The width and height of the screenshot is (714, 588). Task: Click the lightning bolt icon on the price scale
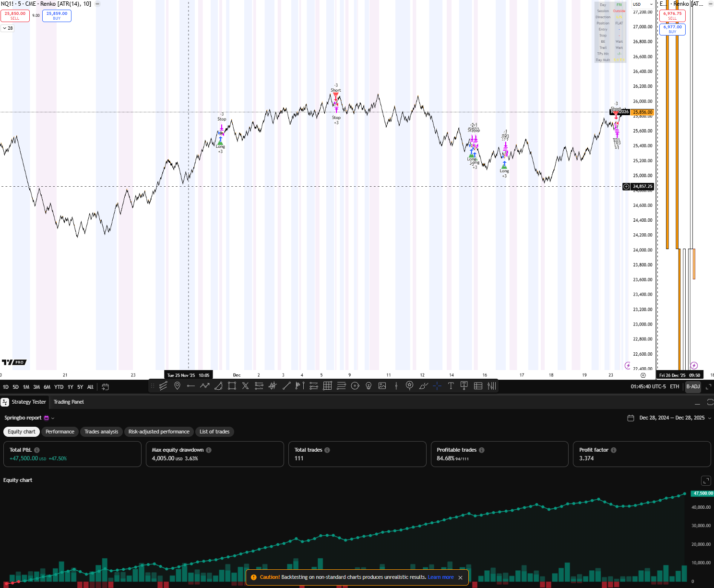[627, 365]
